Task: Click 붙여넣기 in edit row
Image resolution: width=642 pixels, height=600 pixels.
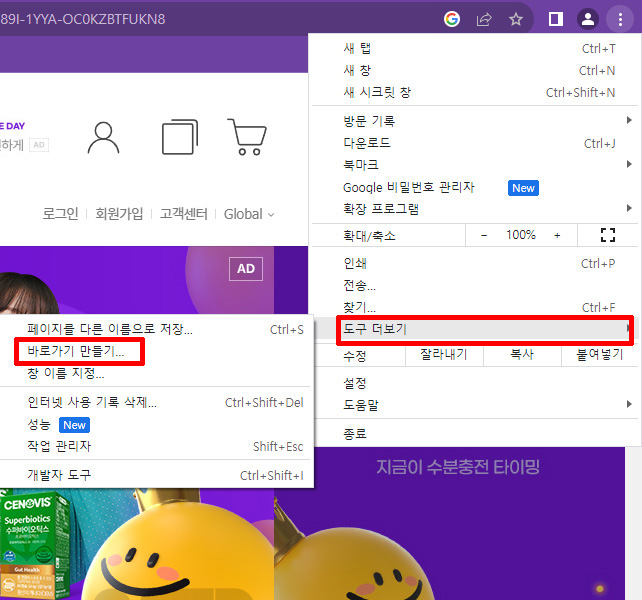Action: (599, 355)
